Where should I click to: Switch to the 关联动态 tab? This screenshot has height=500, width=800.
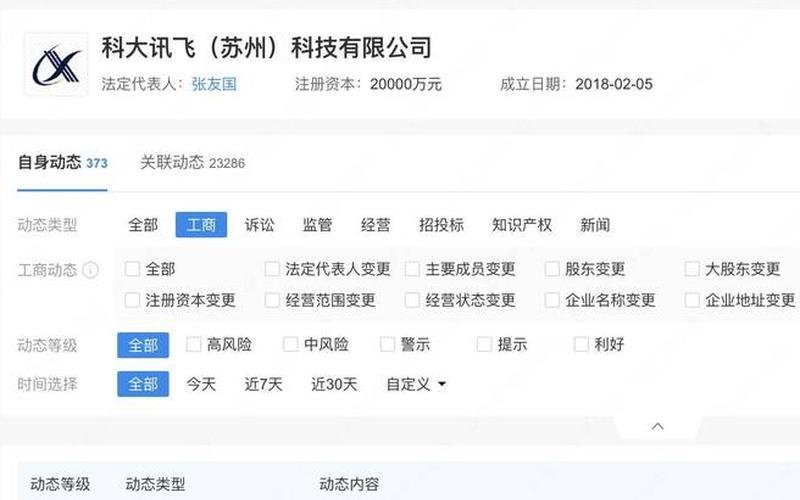point(192,163)
